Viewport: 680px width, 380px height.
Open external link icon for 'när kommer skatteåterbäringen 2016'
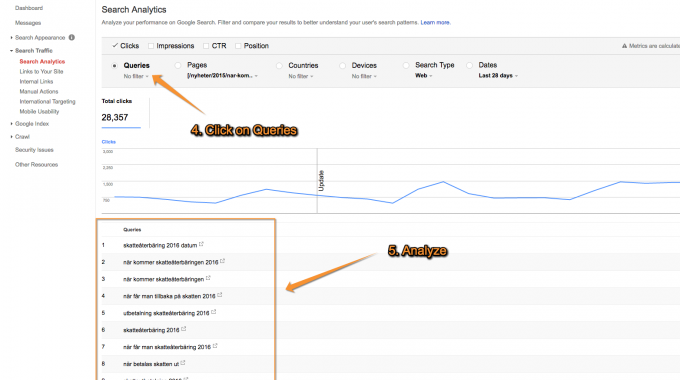pyautogui.click(x=222, y=261)
